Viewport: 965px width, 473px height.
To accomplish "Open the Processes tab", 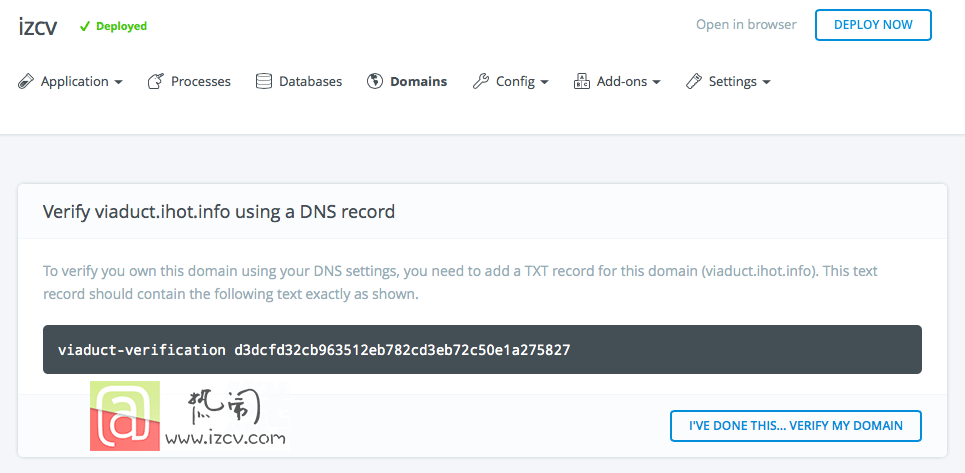I will click(201, 81).
